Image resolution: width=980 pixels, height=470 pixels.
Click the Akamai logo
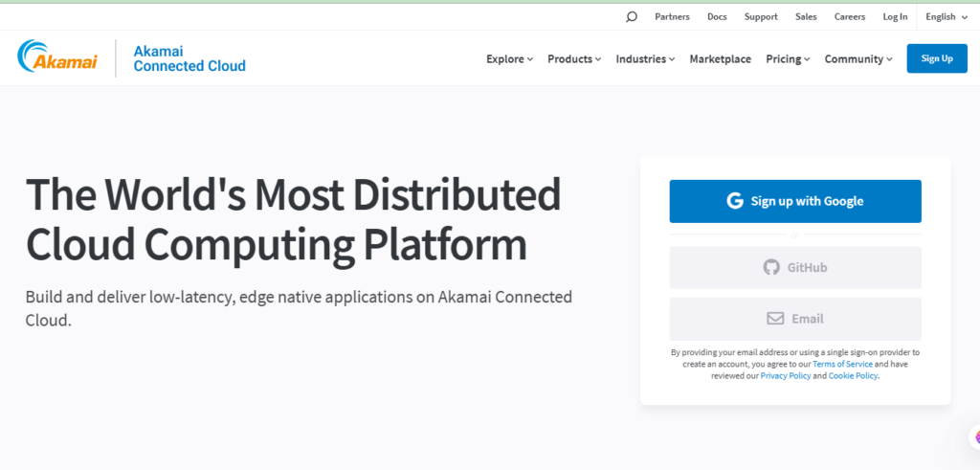point(56,58)
